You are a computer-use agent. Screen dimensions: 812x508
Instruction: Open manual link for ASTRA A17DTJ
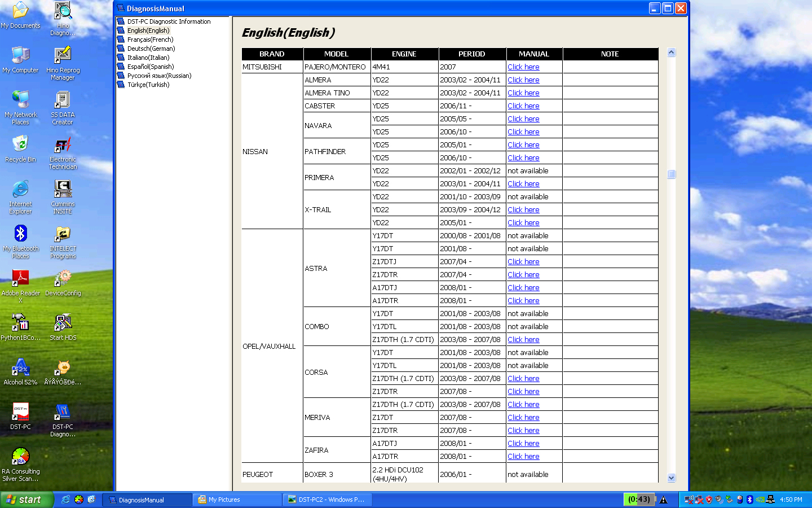523,287
